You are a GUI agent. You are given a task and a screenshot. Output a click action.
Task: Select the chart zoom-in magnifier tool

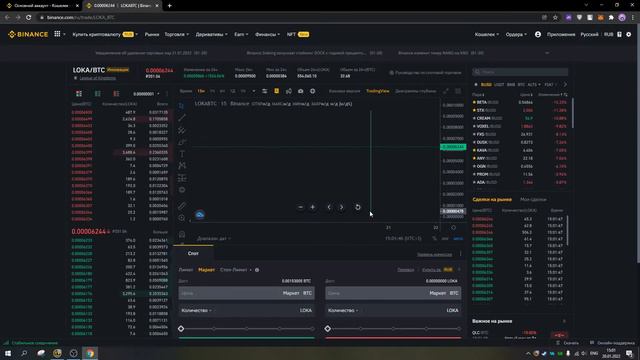(182, 218)
